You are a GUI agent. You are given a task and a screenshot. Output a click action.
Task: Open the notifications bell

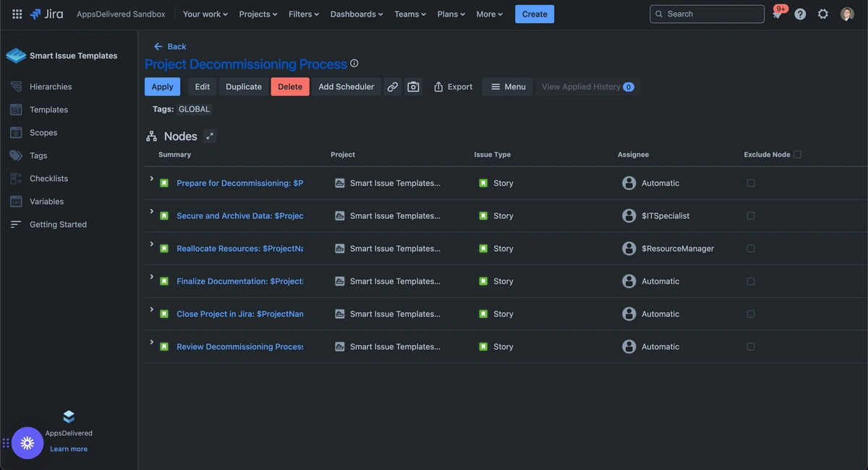pos(778,14)
